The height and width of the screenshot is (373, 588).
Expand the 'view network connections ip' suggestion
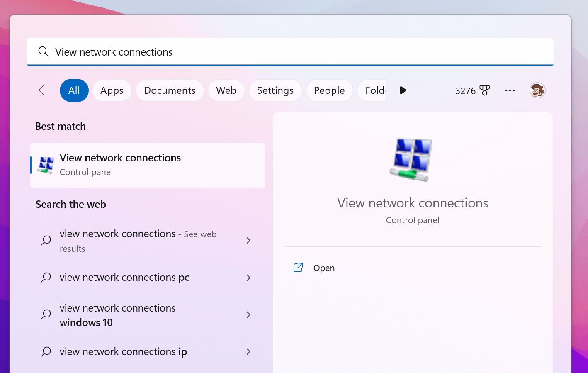pyautogui.click(x=248, y=351)
